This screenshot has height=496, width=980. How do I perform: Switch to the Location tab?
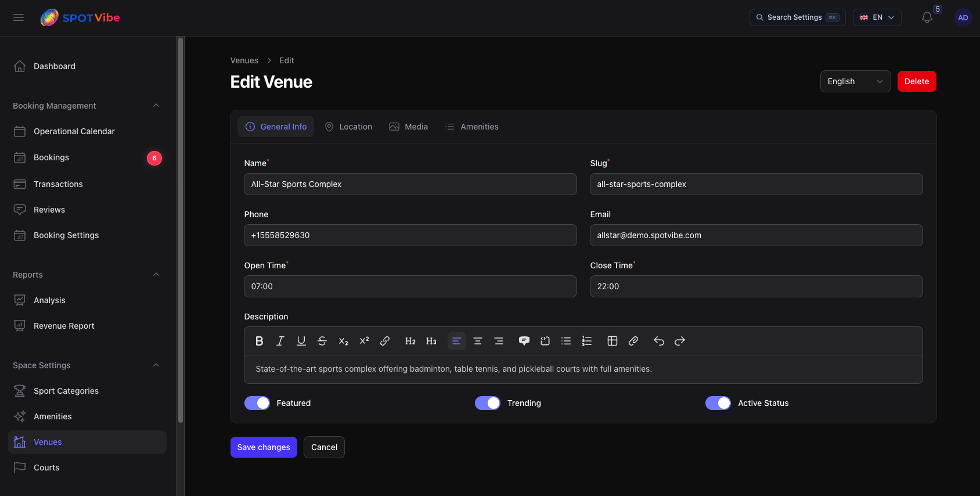[348, 127]
